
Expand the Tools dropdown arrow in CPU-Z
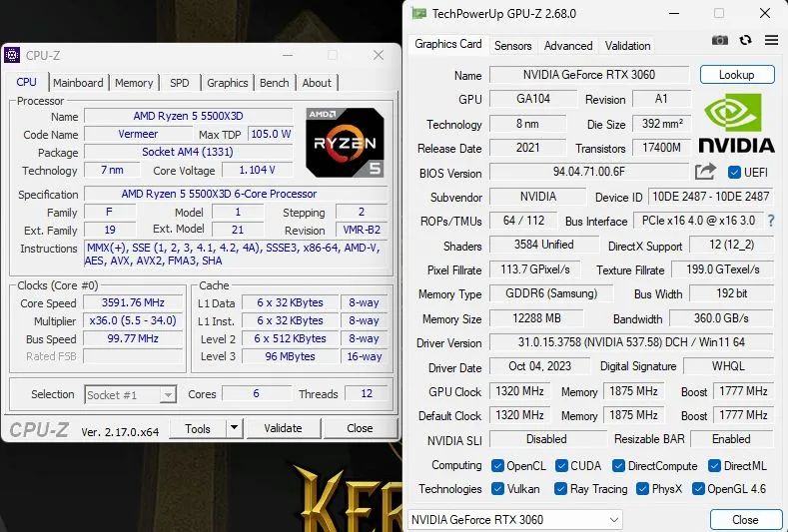pyautogui.click(x=234, y=428)
